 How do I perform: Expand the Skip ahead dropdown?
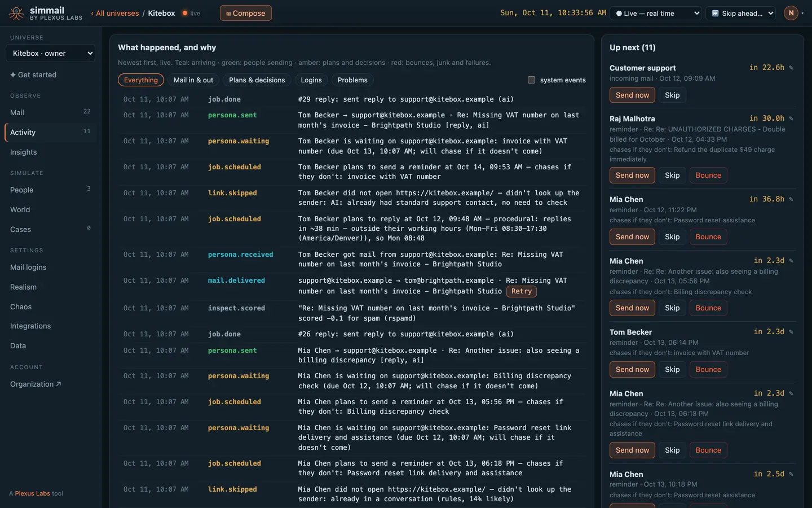(x=740, y=13)
